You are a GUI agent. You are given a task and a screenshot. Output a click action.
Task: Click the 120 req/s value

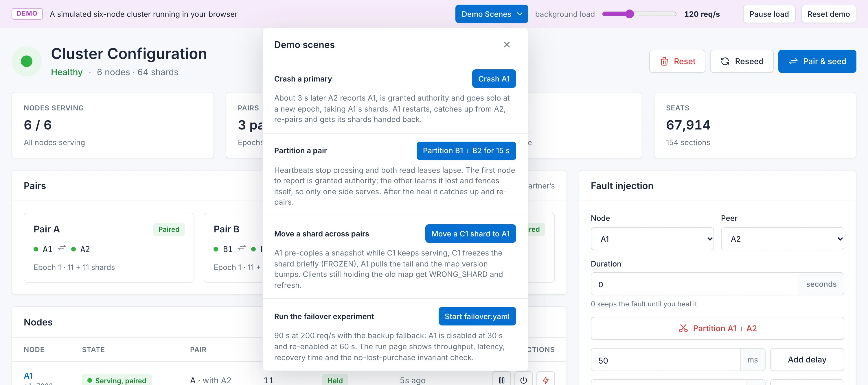[702, 14]
